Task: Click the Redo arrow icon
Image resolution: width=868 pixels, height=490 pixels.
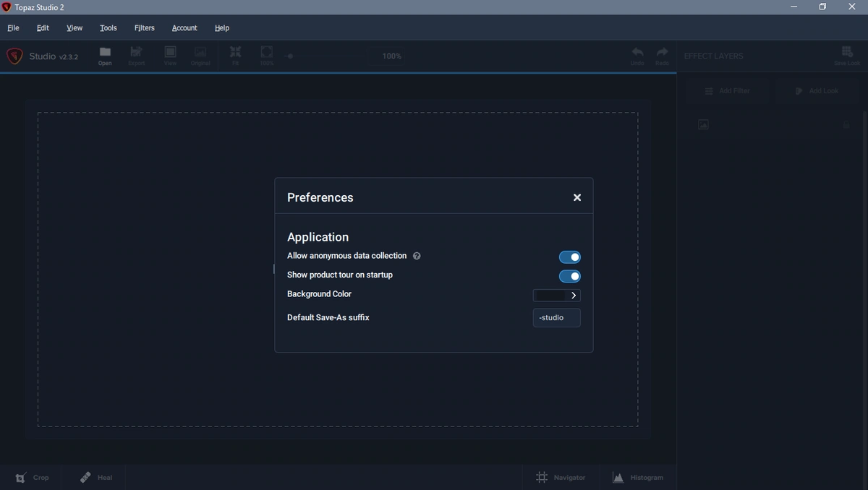Action: [662, 56]
